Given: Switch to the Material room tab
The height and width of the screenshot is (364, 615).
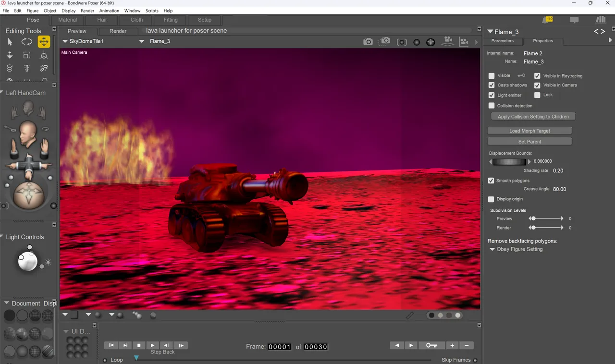Looking at the screenshot, I should click(x=68, y=20).
